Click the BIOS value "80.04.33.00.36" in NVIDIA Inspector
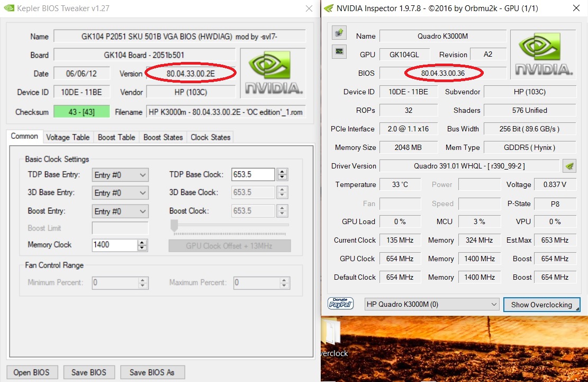Image resolution: width=588 pixels, height=382 pixels. (443, 73)
